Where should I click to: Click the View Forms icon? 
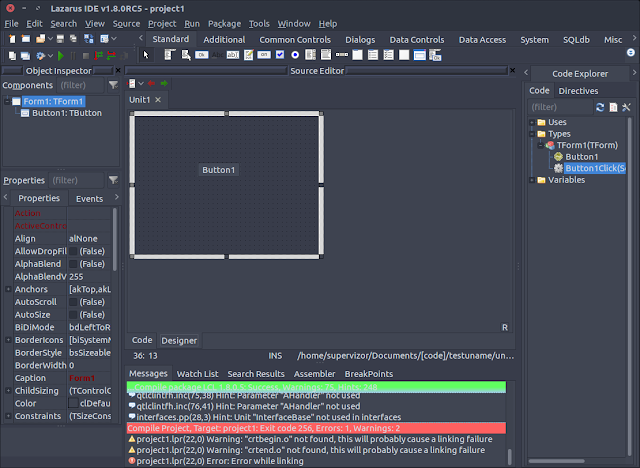click(x=25, y=55)
